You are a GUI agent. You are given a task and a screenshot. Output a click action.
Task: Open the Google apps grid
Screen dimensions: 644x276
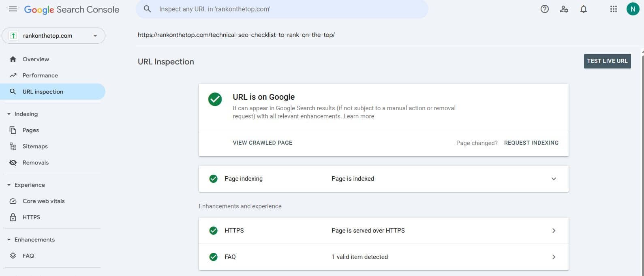point(614,9)
